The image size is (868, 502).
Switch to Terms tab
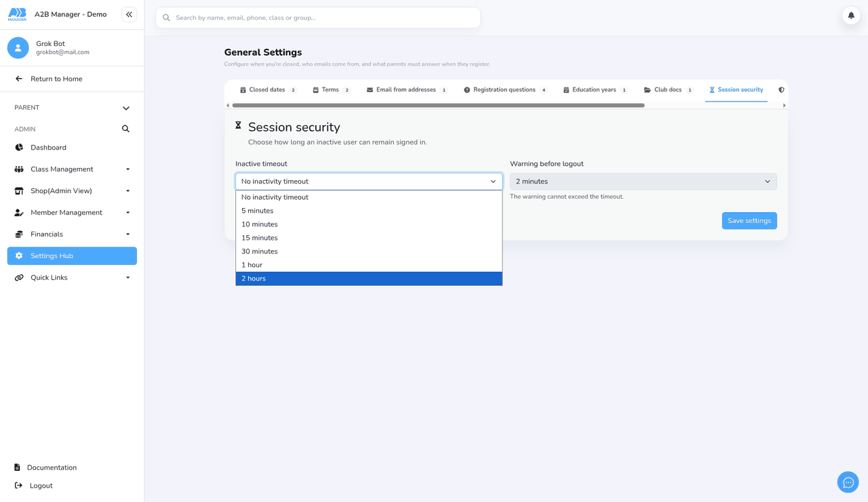click(x=331, y=89)
